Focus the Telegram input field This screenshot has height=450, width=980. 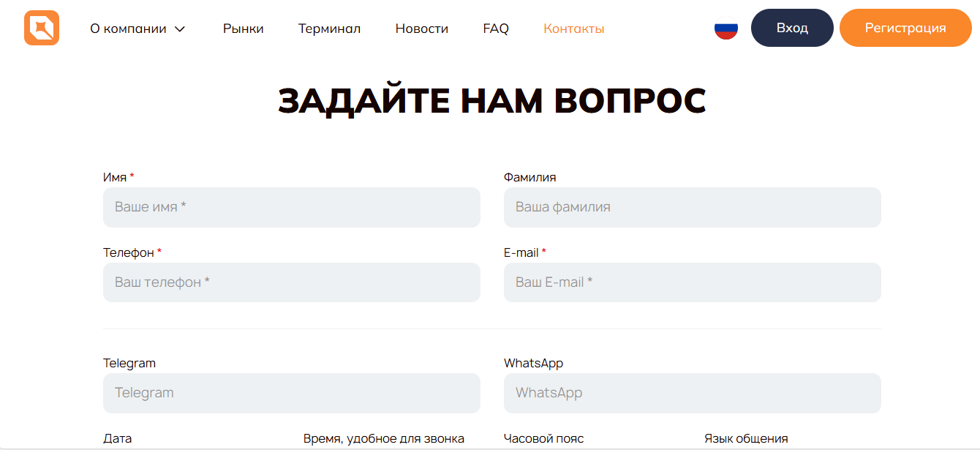point(292,393)
